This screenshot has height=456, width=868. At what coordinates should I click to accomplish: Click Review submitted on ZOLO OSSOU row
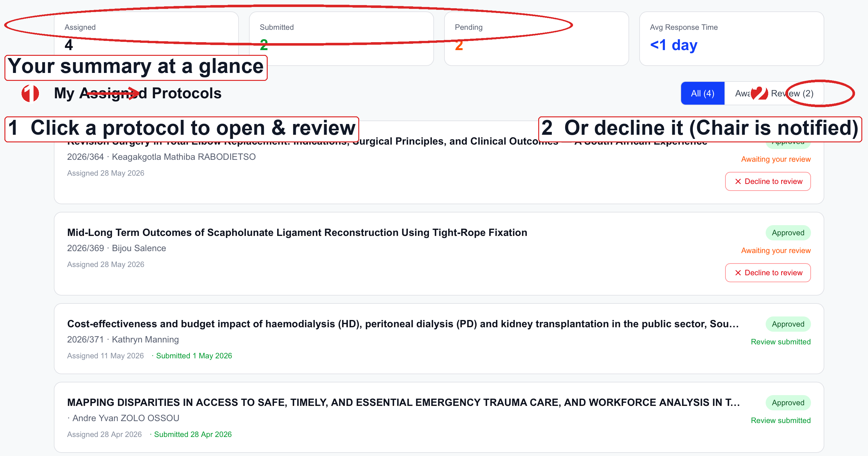pyautogui.click(x=780, y=420)
